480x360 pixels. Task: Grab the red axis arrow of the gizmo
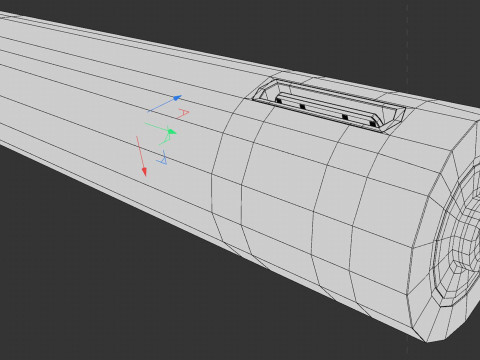coord(141,156)
